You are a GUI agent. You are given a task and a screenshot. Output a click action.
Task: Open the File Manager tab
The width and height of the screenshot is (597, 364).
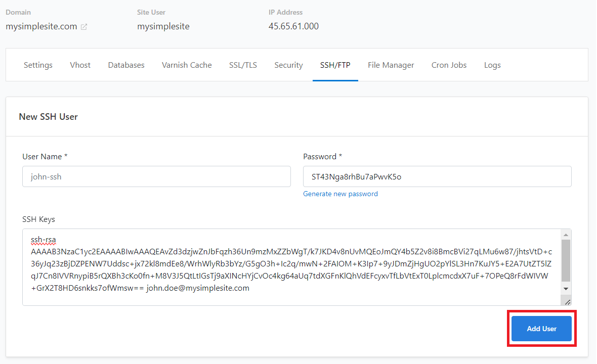(x=391, y=65)
